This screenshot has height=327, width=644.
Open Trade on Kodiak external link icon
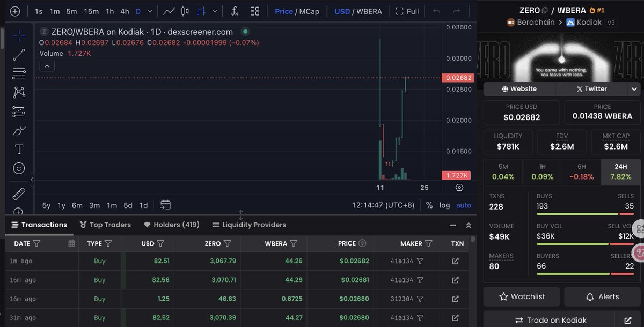coord(627,320)
